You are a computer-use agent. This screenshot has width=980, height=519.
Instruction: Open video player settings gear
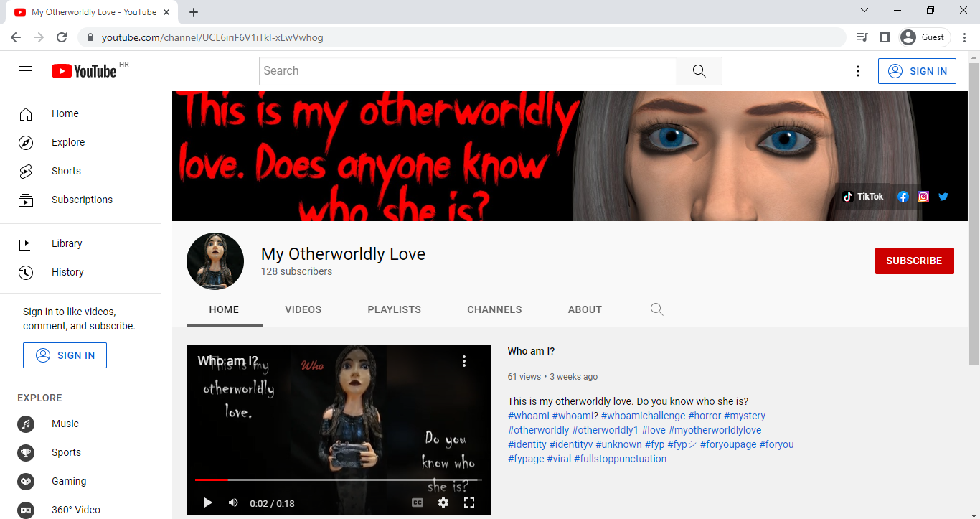(x=443, y=502)
